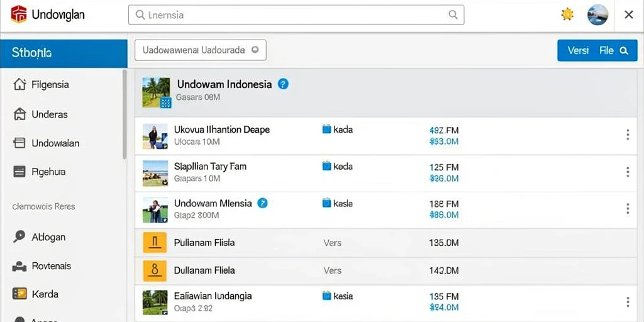Click the yellow folder icon for Pulianam Flisla
The width and height of the screenshot is (644, 322).
click(155, 242)
